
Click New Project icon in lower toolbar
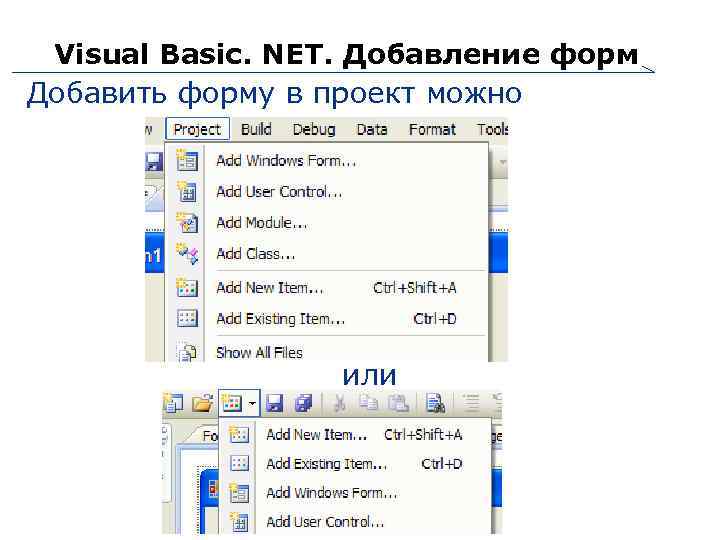(x=173, y=404)
